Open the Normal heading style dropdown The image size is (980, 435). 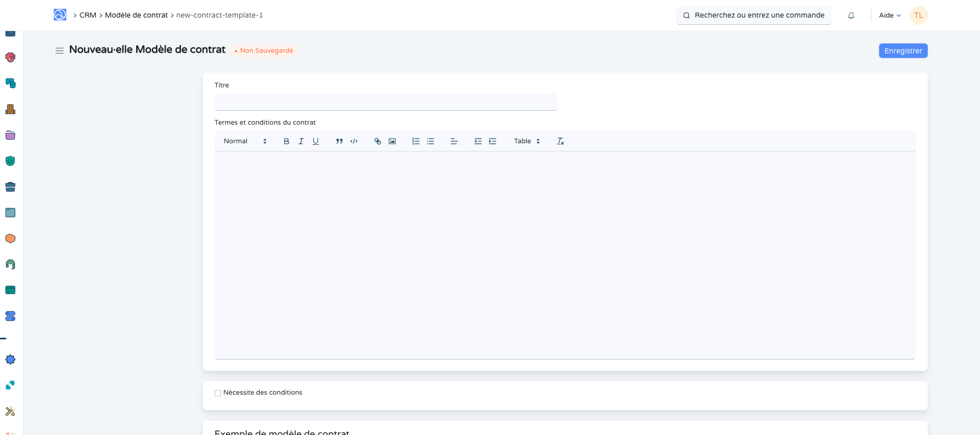click(245, 141)
